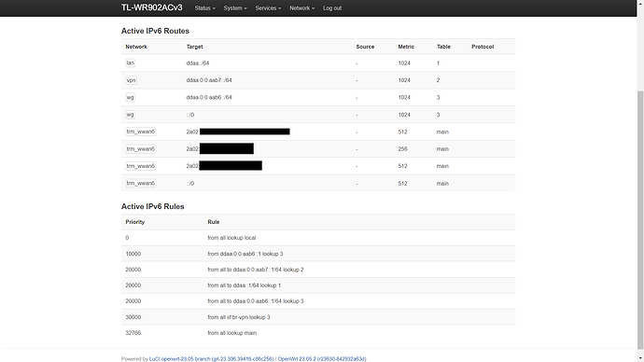
Task: Click the trm_wwan6 badge with metric 256
Action: (x=140, y=149)
